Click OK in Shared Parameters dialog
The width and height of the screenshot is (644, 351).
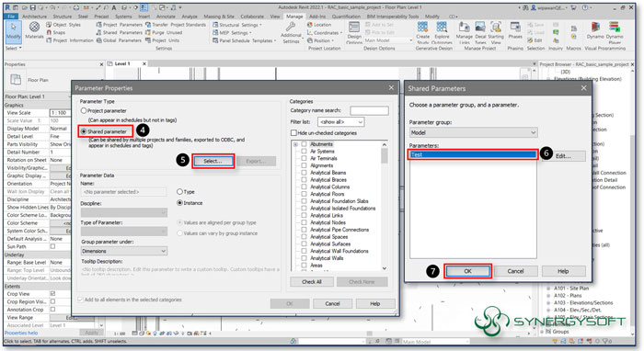pos(467,271)
